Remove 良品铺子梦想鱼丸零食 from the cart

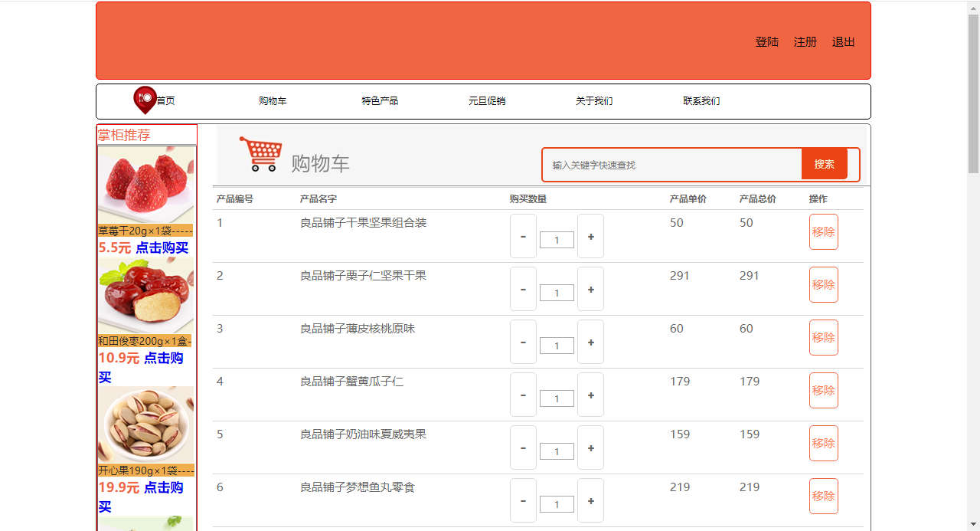click(x=824, y=496)
